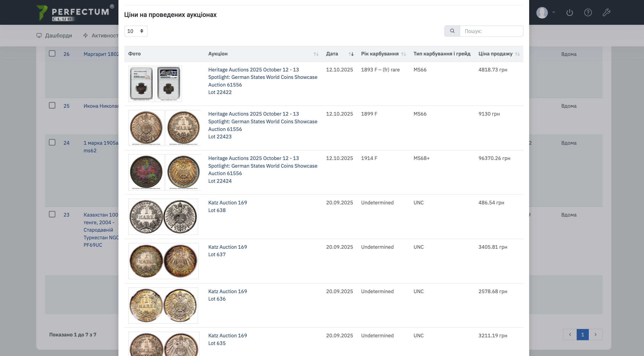Click the search magnifier icon in the modal
The image size is (644, 356).
click(452, 31)
